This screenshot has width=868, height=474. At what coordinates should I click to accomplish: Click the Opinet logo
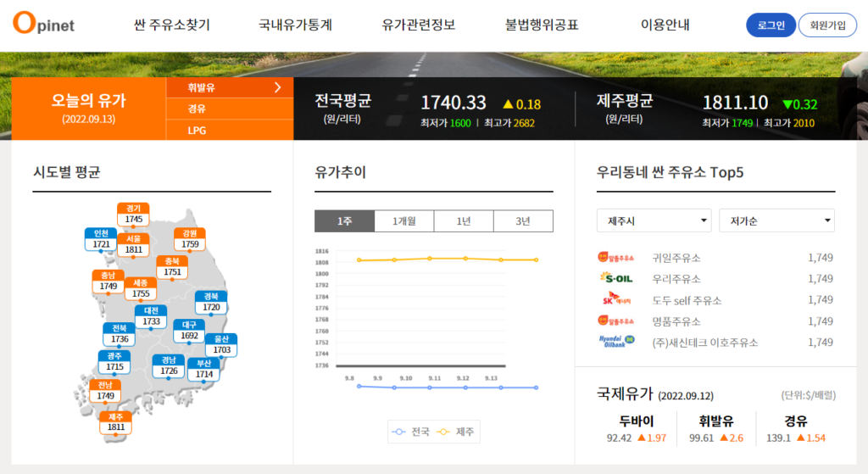pyautogui.click(x=43, y=23)
